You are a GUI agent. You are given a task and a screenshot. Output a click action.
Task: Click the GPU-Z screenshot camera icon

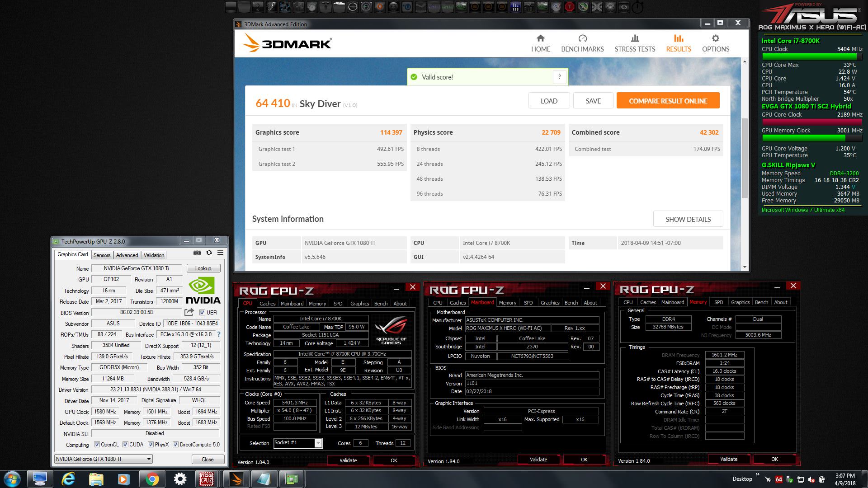coord(197,253)
